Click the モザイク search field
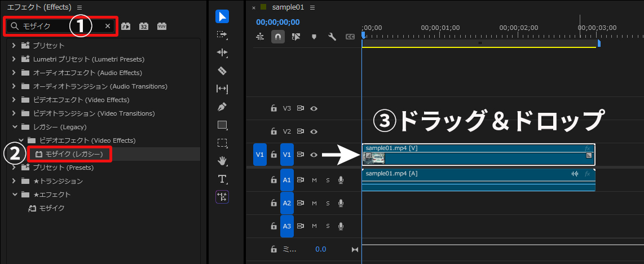644x264 pixels. [62, 26]
